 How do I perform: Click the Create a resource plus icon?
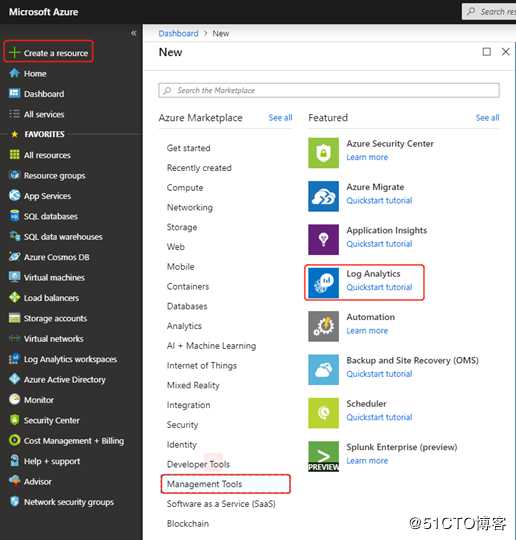14,53
